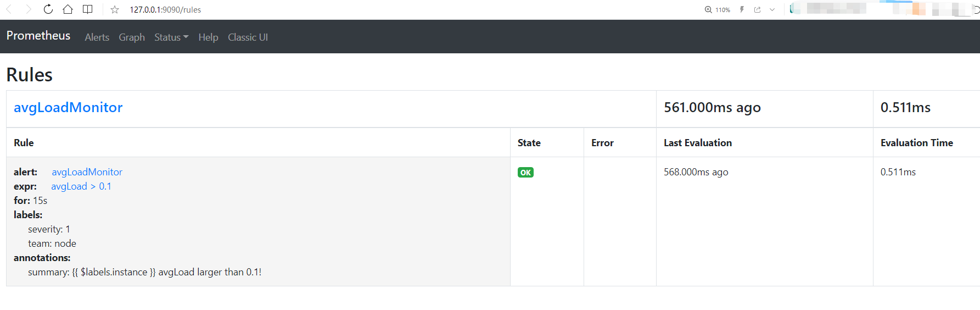The image size is (980, 310).
Task: Open the avgLoadMonitor rule group heading
Action: 68,108
